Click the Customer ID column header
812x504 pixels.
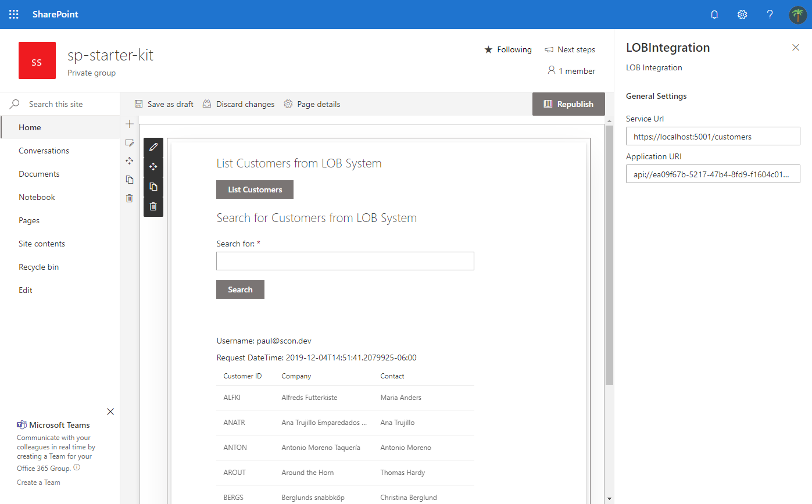click(242, 376)
